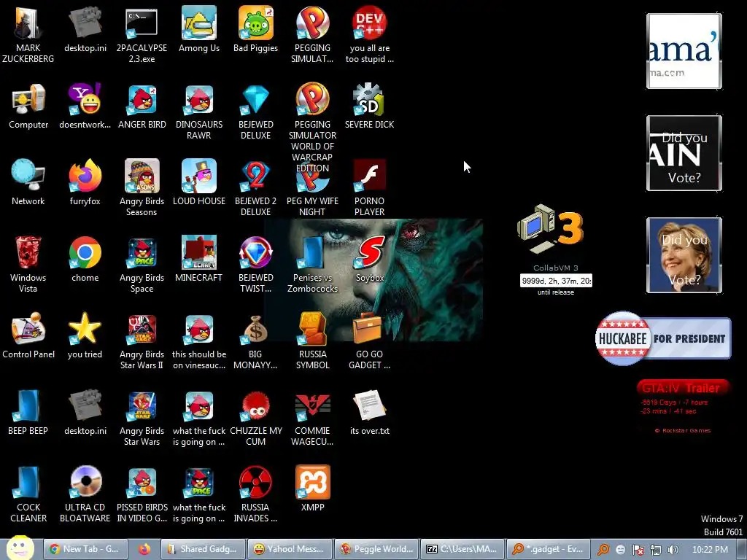Launch the Bad Piggies shortcut
747x560 pixels.
(256, 28)
